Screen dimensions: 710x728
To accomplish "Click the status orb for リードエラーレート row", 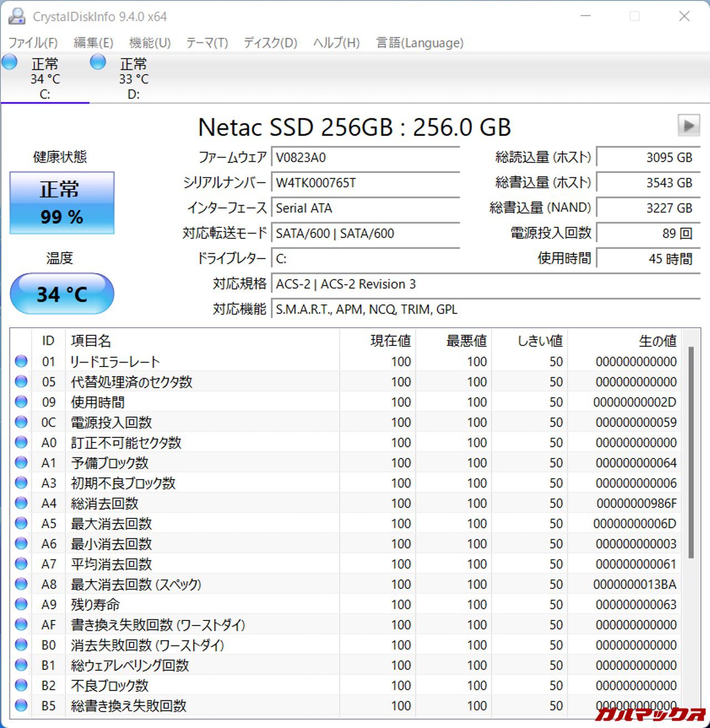I will (x=21, y=362).
